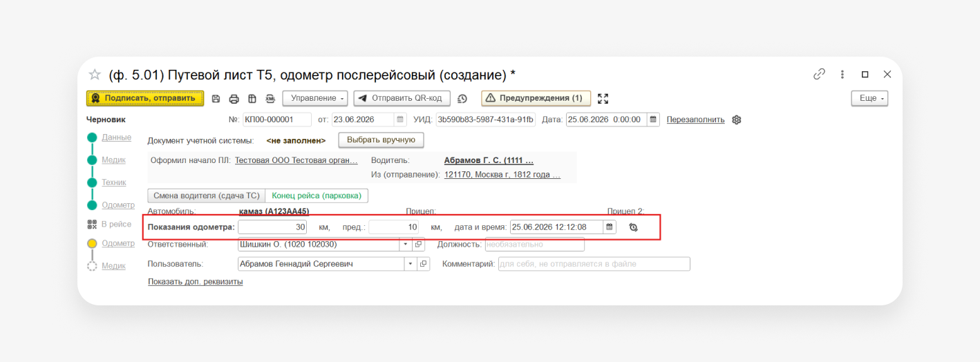Click the XML export icon
The width and height of the screenshot is (980, 362).
[x=270, y=99]
